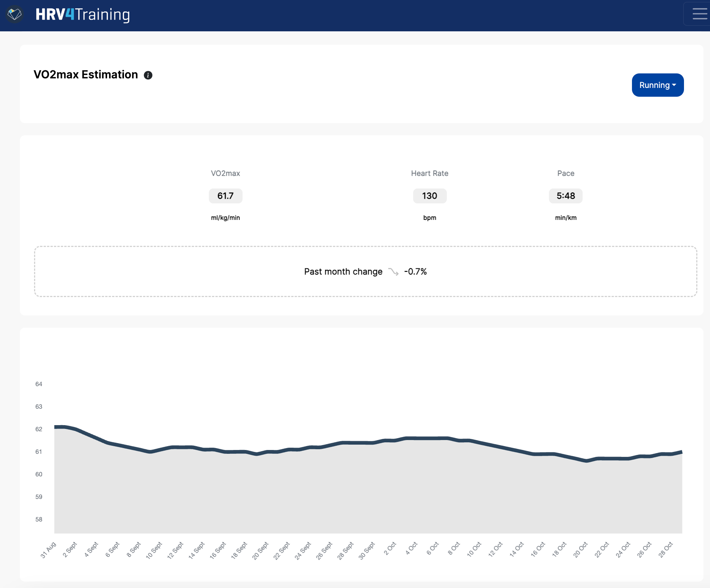Click the Past month change label
The width and height of the screenshot is (710, 588).
[343, 271]
